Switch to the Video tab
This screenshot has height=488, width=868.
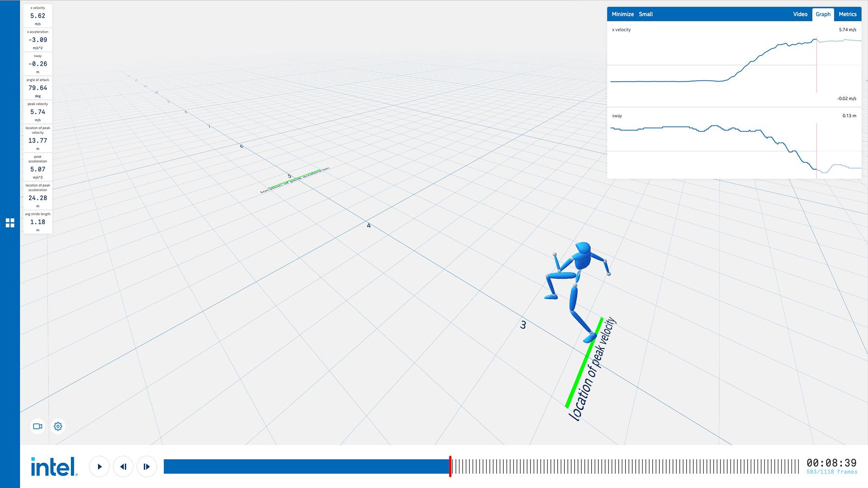800,14
